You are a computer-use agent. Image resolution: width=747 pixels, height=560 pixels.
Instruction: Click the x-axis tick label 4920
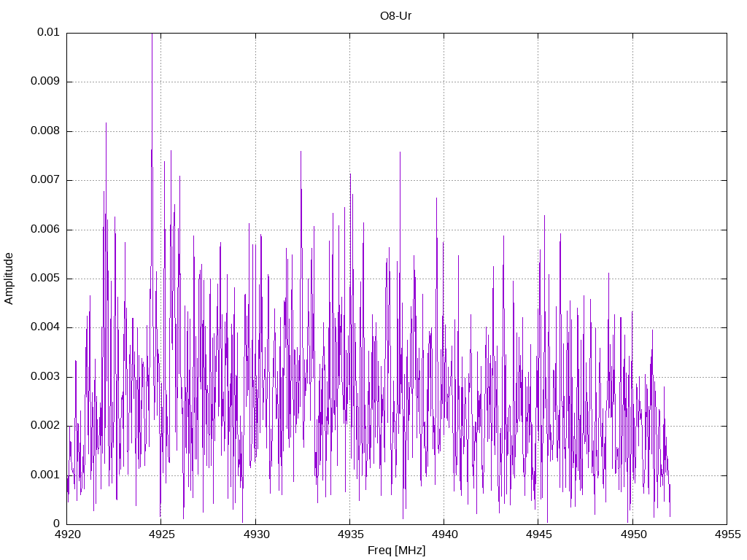pyautogui.click(x=68, y=534)
